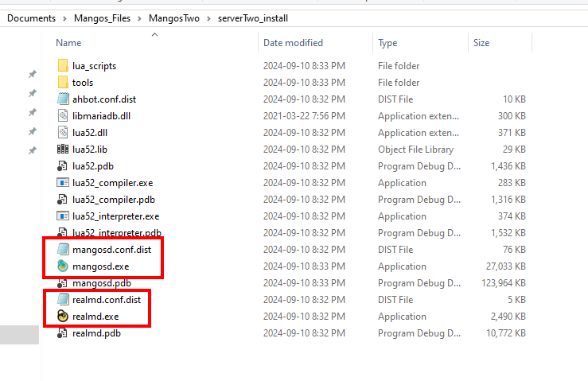The height and width of the screenshot is (381, 588).
Task: Click the Object File Library type cell
Action: click(415, 150)
